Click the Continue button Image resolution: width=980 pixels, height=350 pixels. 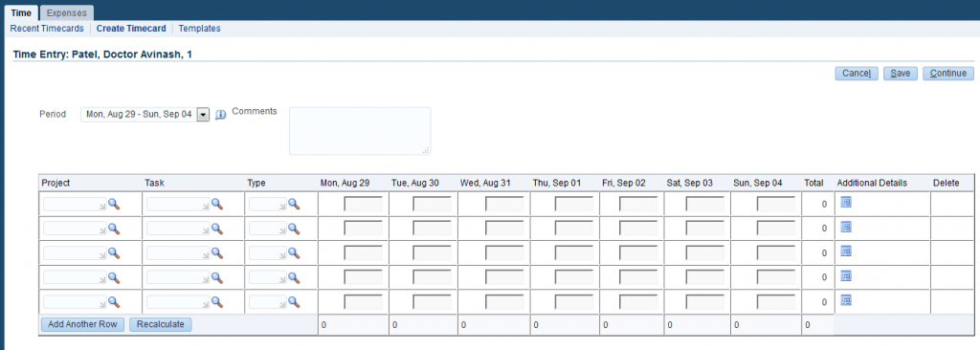tap(948, 73)
